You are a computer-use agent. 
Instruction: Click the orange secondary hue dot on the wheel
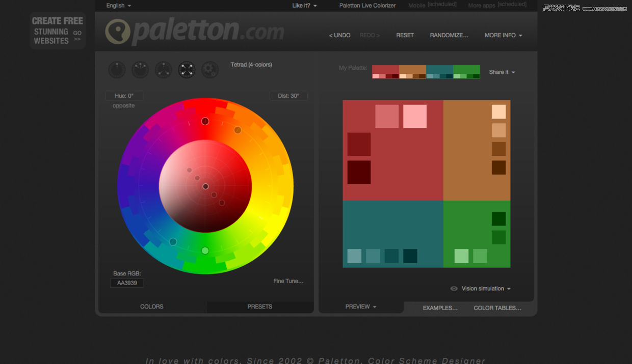[238, 130]
